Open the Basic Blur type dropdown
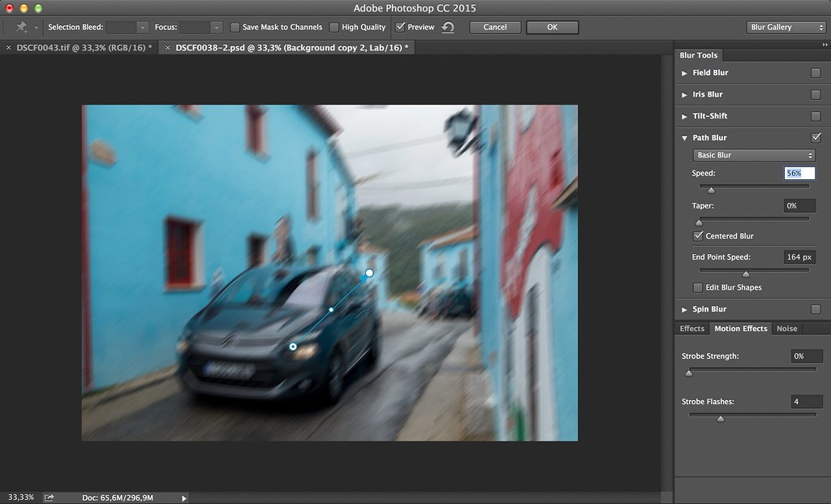The height and width of the screenshot is (504, 831). (754, 155)
